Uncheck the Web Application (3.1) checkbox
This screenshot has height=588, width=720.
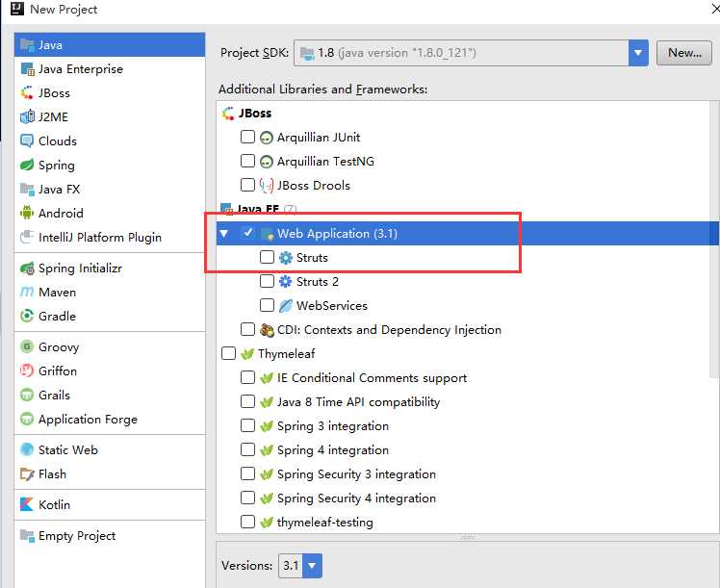247,233
